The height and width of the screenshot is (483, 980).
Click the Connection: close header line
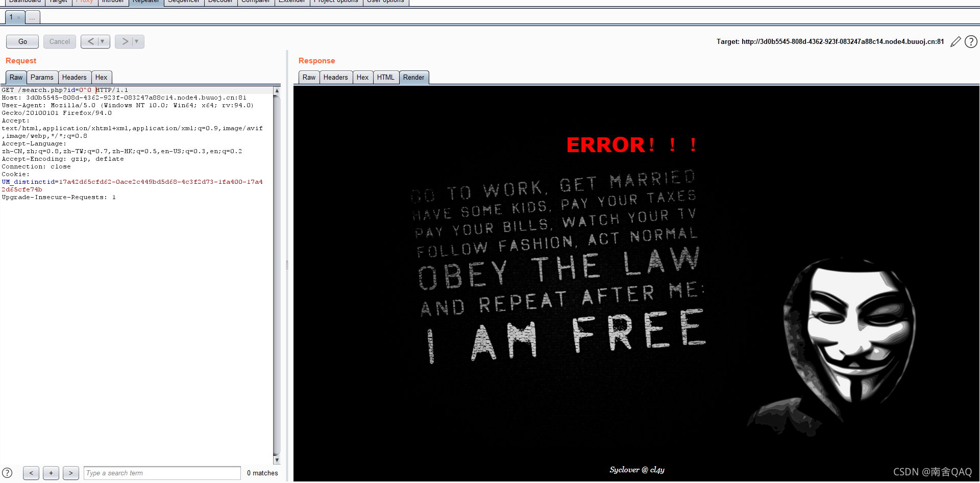[x=36, y=166]
